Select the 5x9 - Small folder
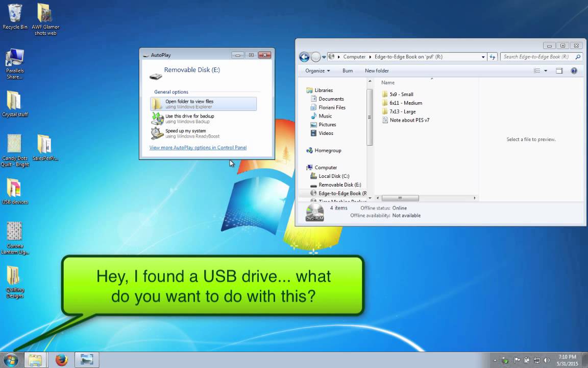The width and height of the screenshot is (588, 368). [398, 94]
